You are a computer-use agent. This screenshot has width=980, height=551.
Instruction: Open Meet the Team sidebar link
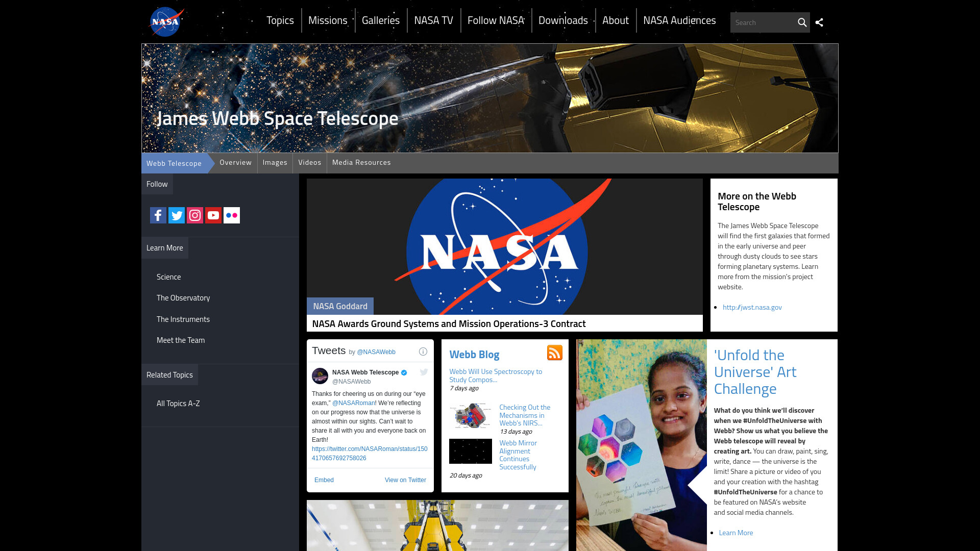point(181,340)
